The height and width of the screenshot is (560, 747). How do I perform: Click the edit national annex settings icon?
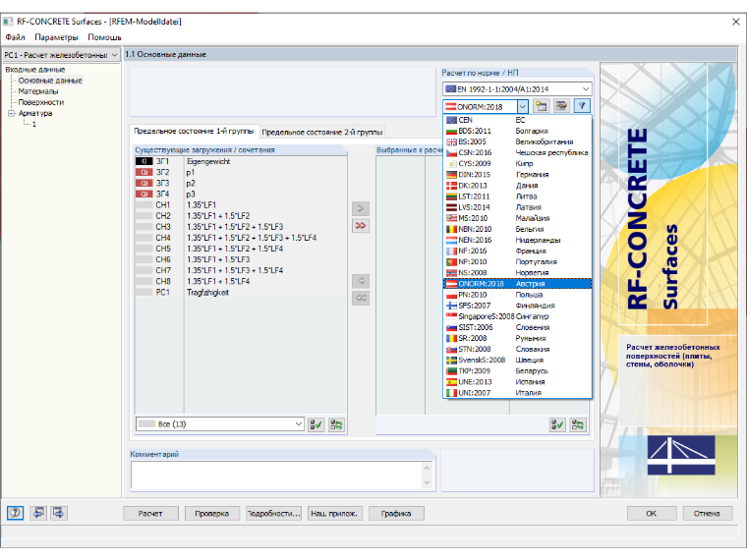coord(561,106)
